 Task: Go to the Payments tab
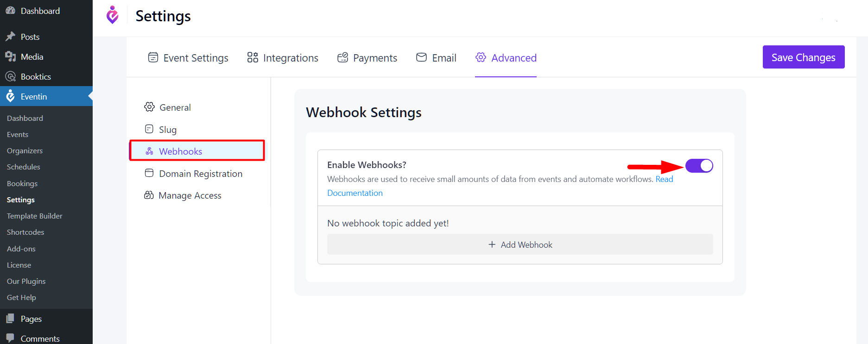367,57
